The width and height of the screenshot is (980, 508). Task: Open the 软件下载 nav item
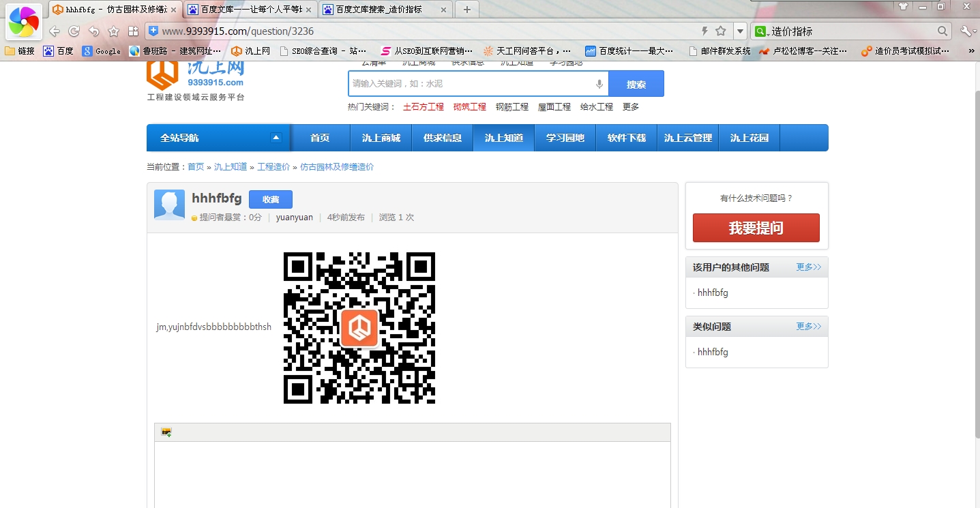pyautogui.click(x=627, y=138)
